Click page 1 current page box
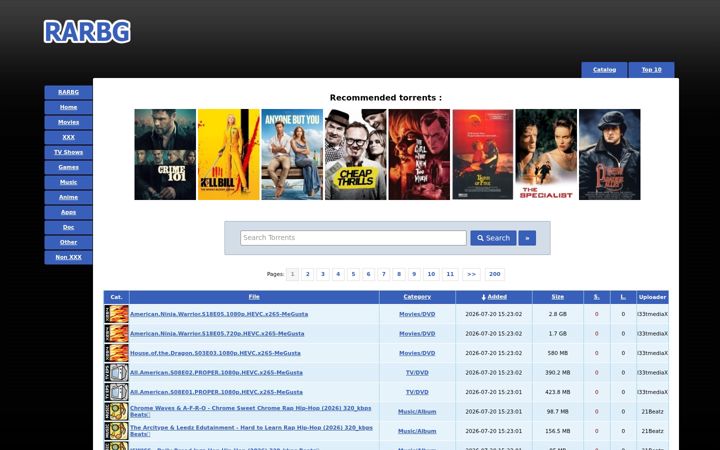Screen dimensions: 720x450 292,274
